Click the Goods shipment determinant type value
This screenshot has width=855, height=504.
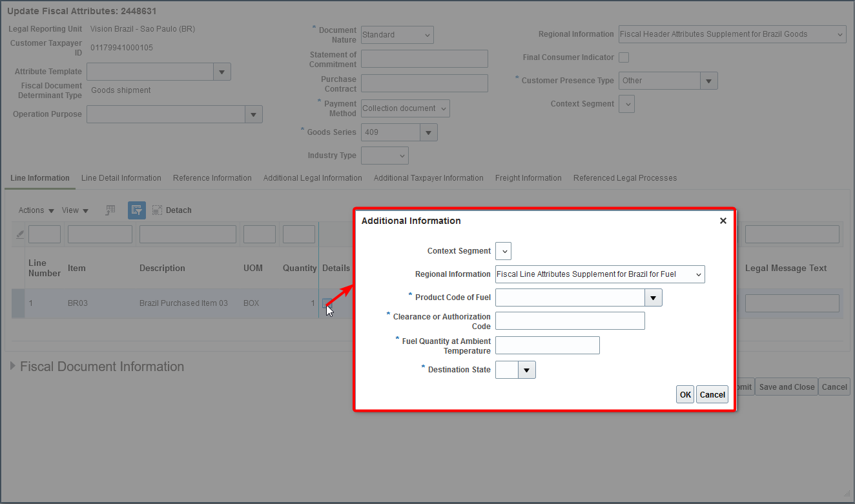121,90
